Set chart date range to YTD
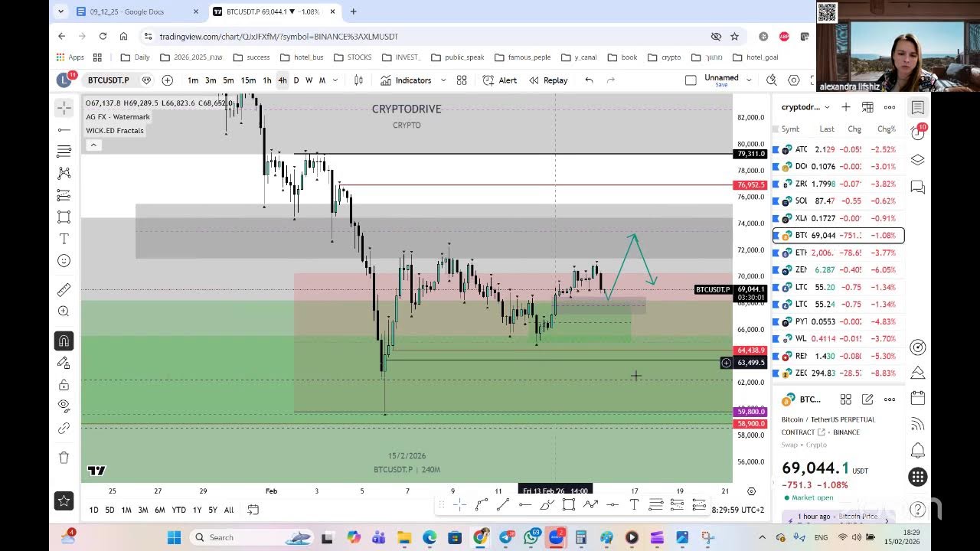980x551 pixels. [178, 510]
